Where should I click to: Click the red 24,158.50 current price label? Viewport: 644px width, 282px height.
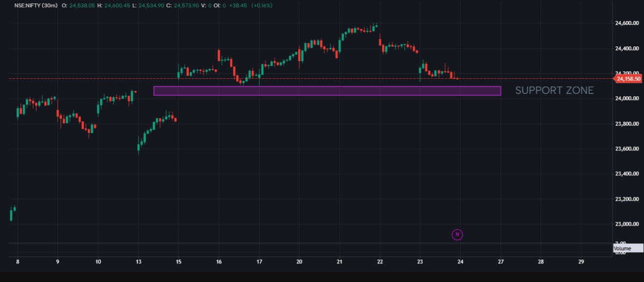pos(628,79)
